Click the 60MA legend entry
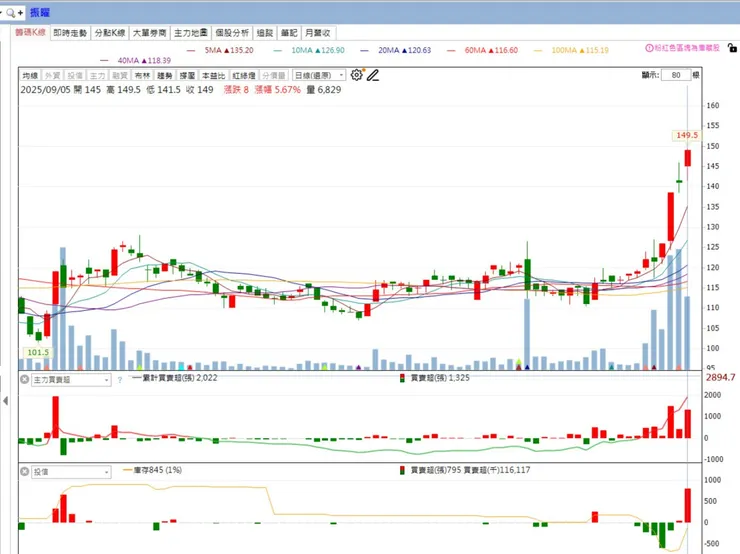This screenshot has height=554, width=740. click(x=482, y=50)
